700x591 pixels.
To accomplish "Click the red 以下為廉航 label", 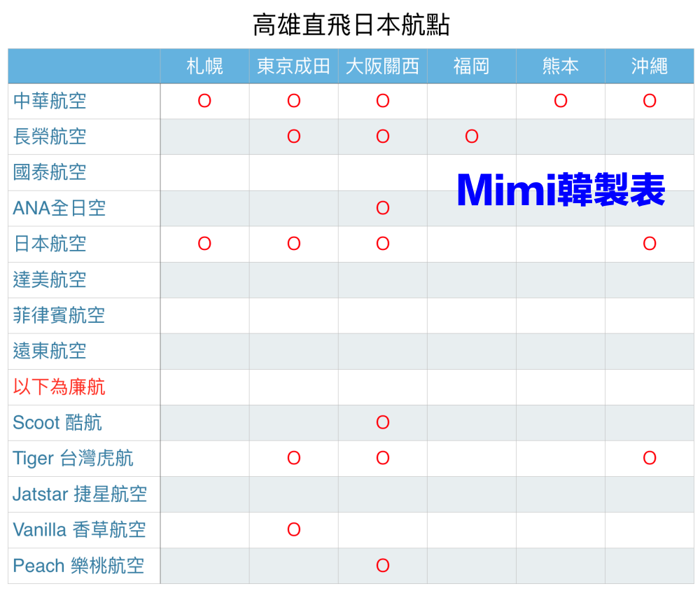I will click(x=59, y=387).
